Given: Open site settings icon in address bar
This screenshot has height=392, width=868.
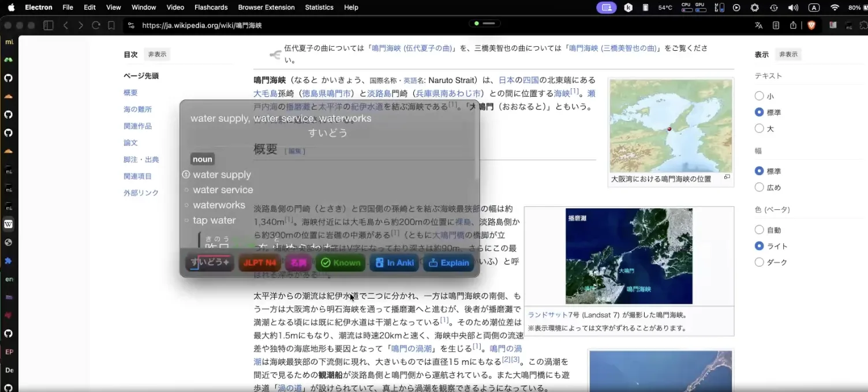Looking at the screenshot, I should (x=131, y=25).
